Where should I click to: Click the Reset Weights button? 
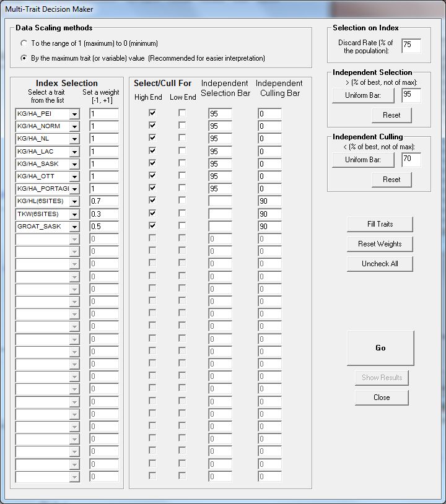tap(380, 244)
